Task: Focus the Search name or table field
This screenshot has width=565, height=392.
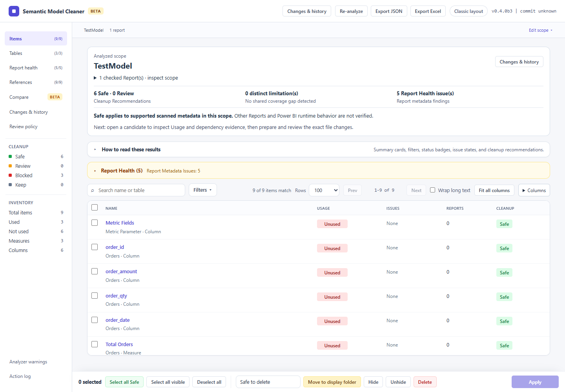Action: coord(136,190)
